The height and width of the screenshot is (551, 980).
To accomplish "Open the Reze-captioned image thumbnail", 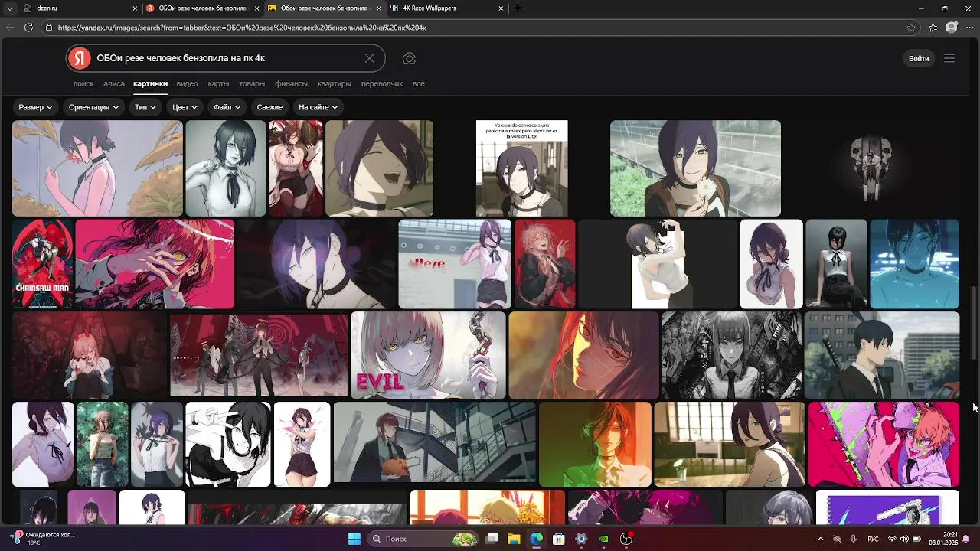I will click(x=455, y=264).
